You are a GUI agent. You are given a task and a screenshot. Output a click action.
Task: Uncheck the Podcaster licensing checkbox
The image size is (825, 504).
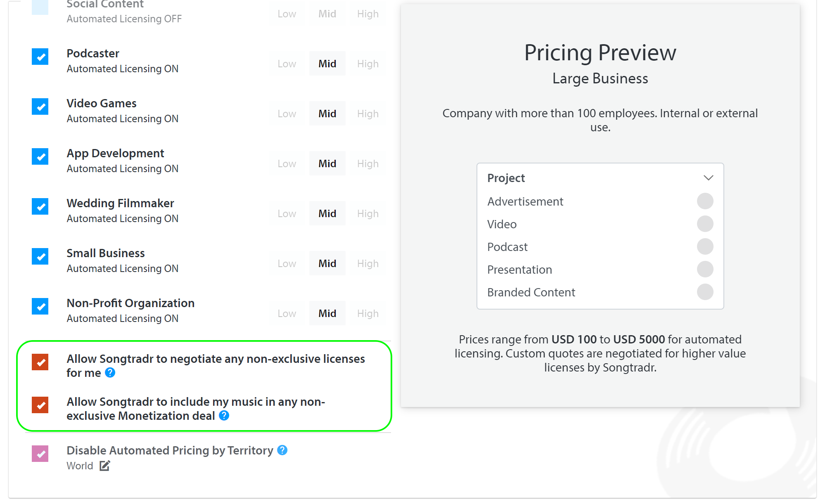pyautogui.click(x=40, y=57)
